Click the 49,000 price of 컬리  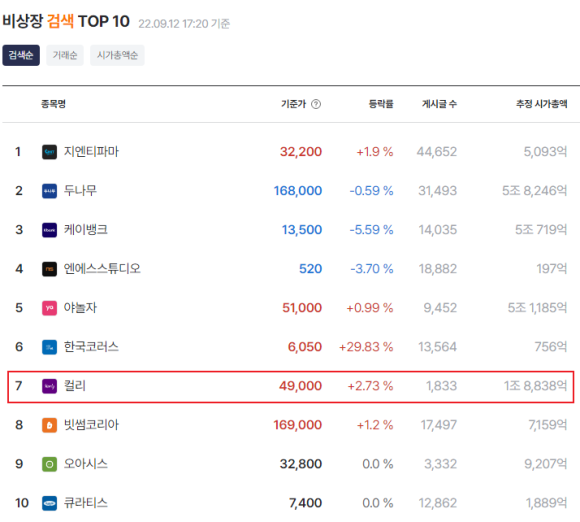[x=300, y=386]
